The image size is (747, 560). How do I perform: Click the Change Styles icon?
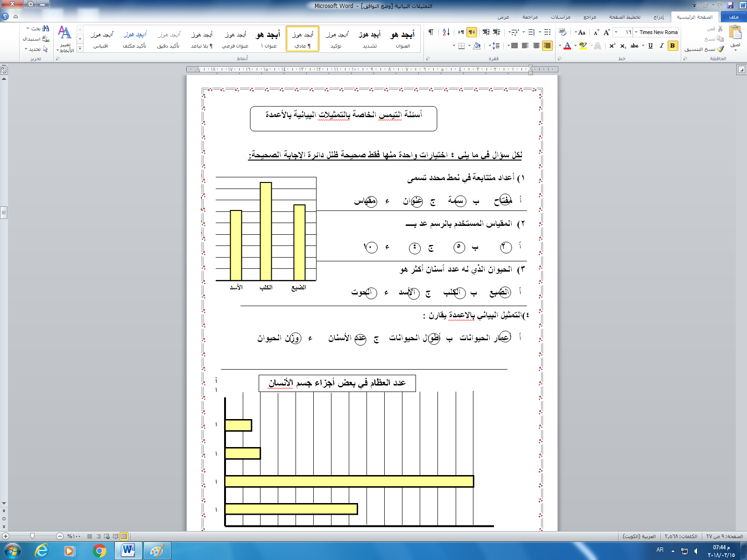[65, 39]
